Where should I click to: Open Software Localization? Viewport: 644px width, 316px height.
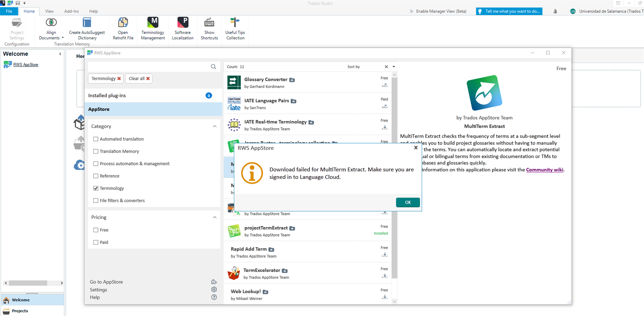point(183,29)
